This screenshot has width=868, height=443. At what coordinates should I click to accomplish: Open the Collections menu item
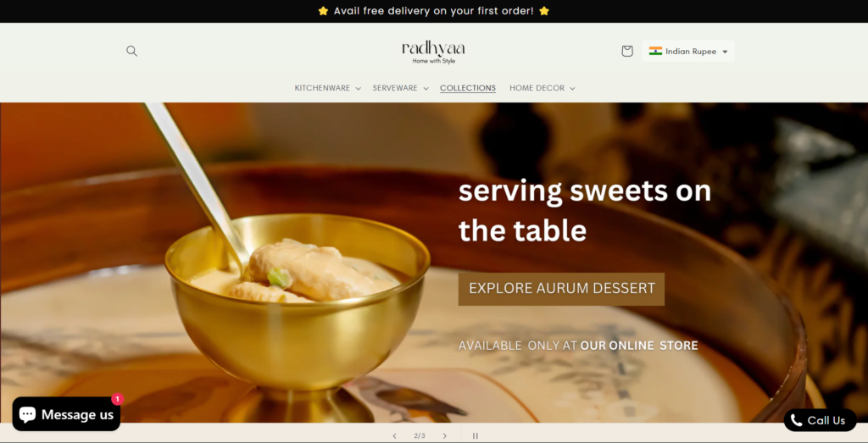click(x=468, y=88)
